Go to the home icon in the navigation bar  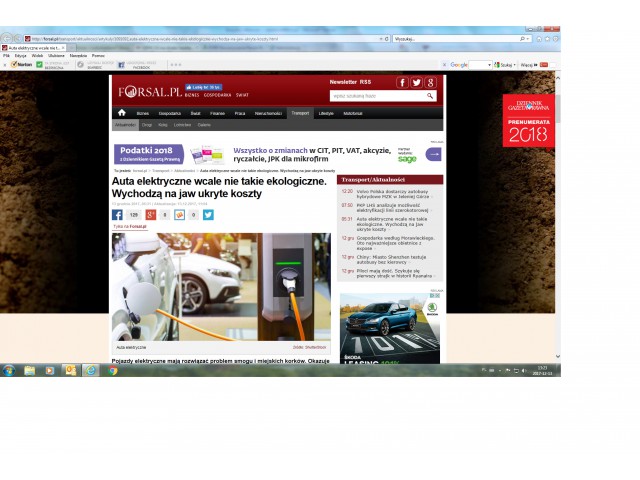[122, 113]
